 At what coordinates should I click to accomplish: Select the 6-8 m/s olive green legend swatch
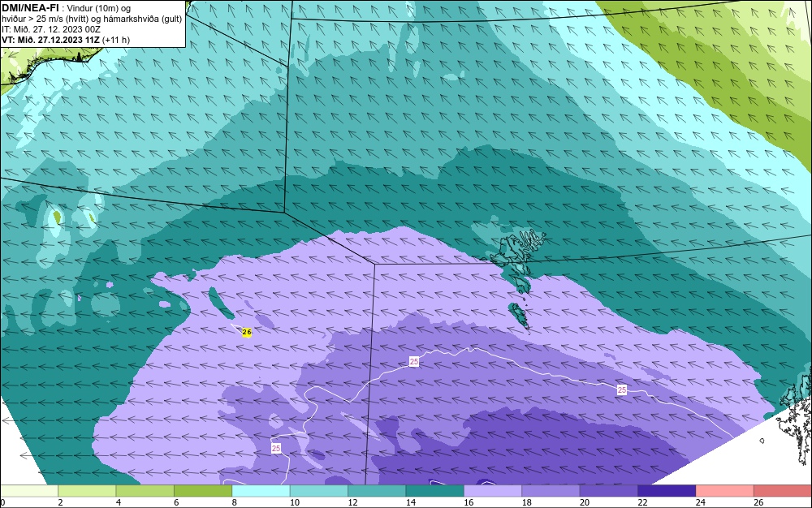click(x=203, y=491)
